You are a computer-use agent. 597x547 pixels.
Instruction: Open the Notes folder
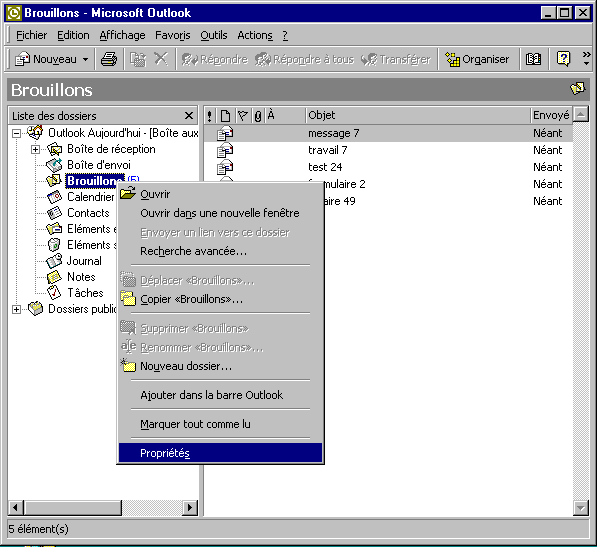click(81, 277)
